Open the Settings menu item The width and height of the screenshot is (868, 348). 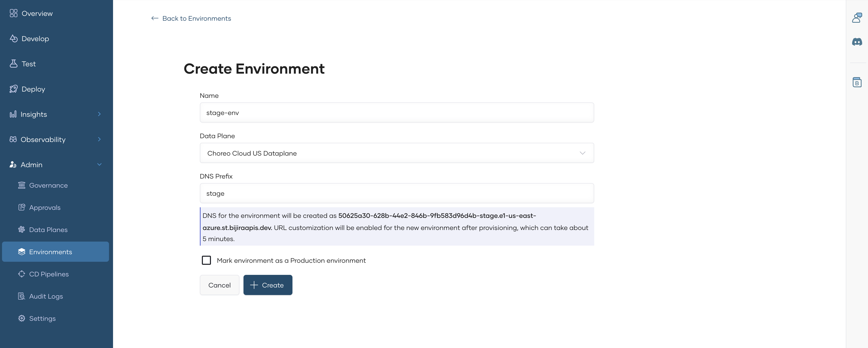42,318
